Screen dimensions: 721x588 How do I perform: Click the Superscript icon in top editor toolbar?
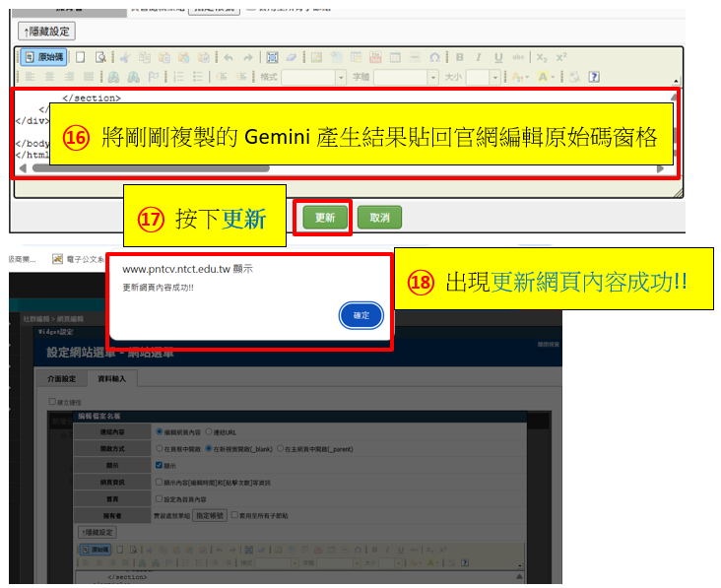560,57
